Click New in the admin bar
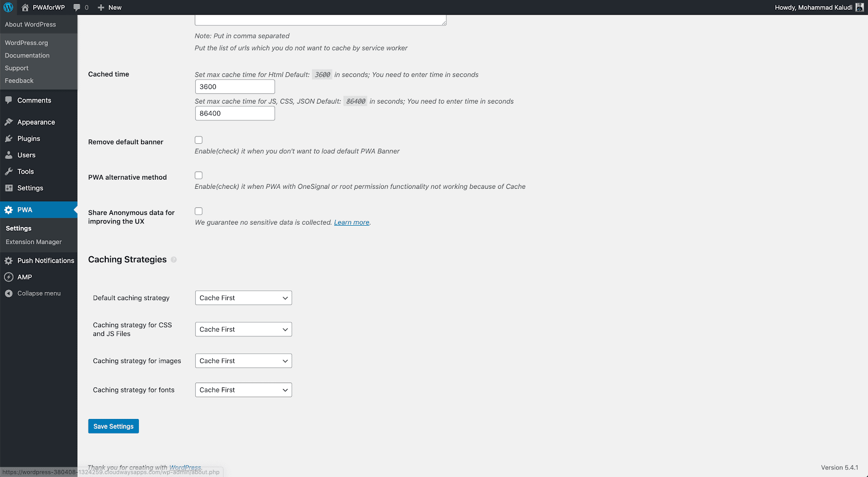The image size is (868, 477). (x=115, y=8)
